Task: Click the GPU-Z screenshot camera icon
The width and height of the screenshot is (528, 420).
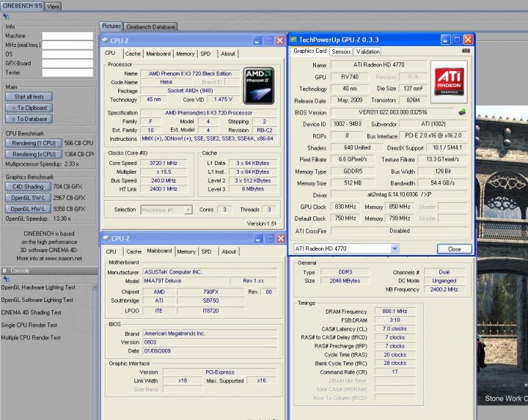Action: (x=466, y=52)
